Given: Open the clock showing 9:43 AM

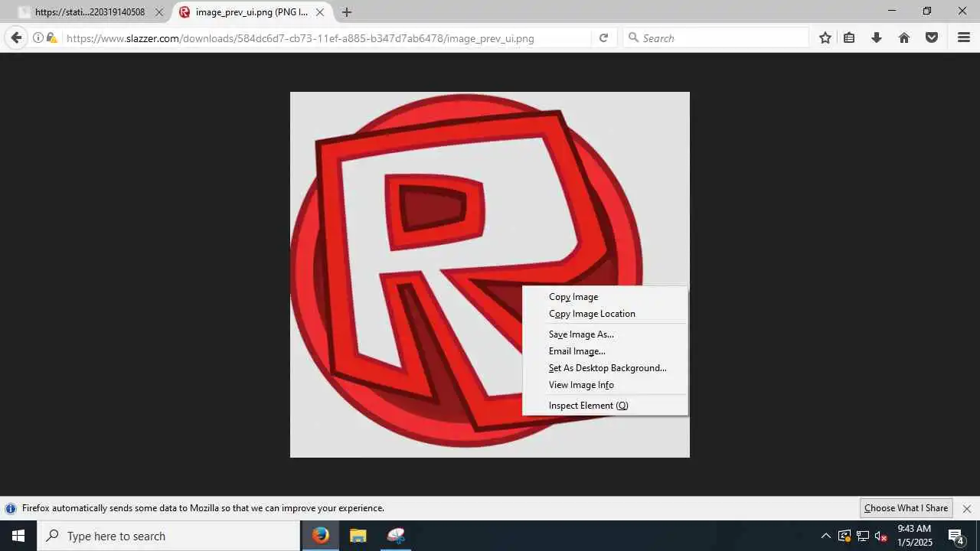Looking at the screenshot, I should [914, 536].
